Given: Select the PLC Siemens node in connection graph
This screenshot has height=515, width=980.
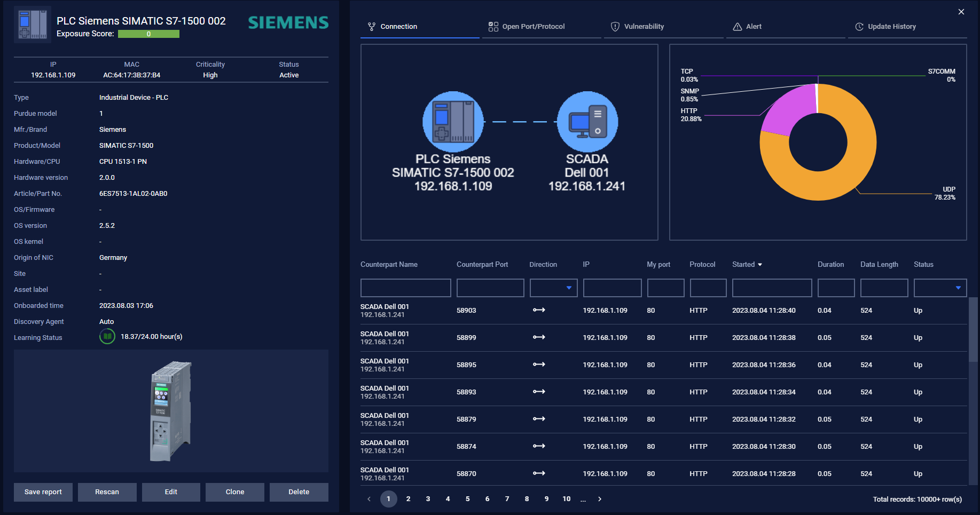Looking at the screenshot, I should 453,122.
